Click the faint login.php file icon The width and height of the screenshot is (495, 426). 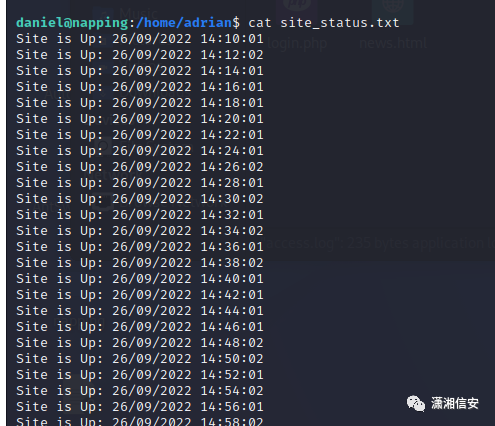point(296,6)
